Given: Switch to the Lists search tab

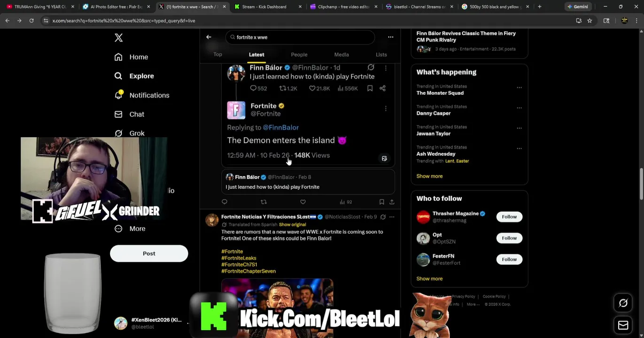Looking at the screenshot, I should point(381,54).
